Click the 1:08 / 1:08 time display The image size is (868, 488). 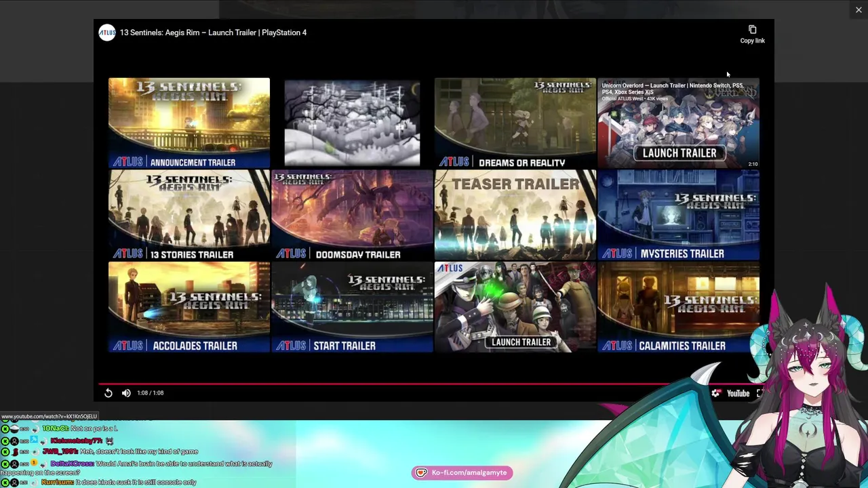coord(150,392)
